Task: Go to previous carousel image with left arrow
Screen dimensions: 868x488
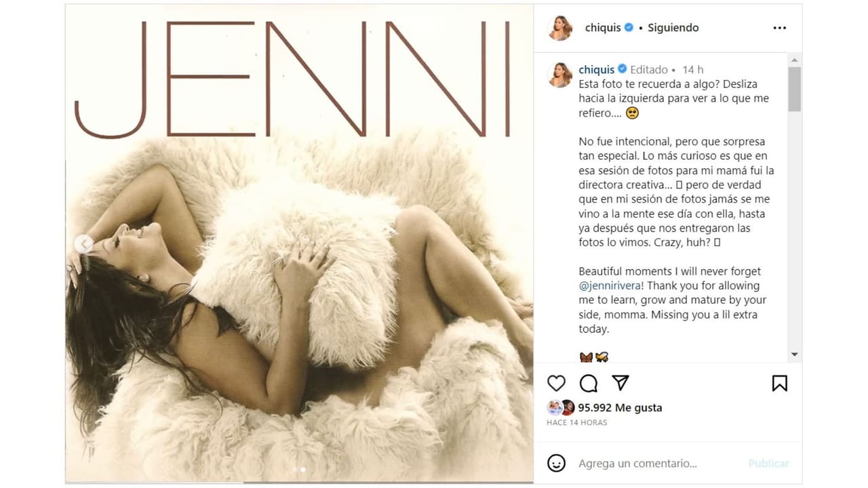Action: 84,244
